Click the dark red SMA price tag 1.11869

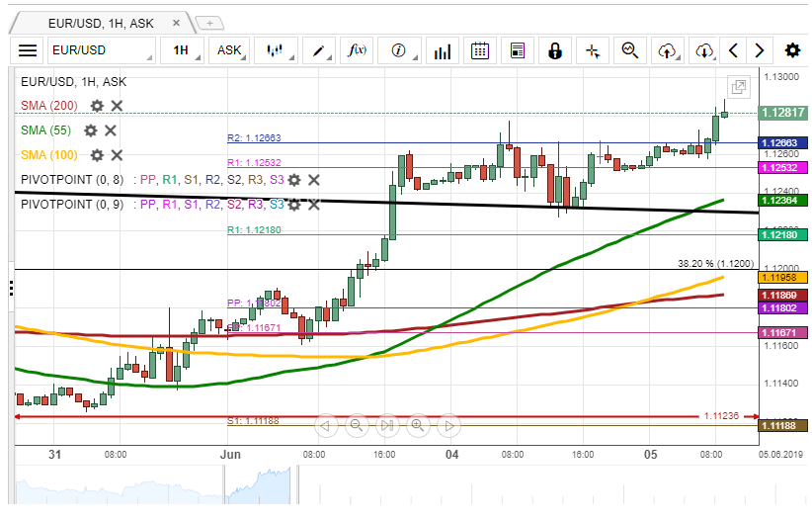click(x=782, y=296)
